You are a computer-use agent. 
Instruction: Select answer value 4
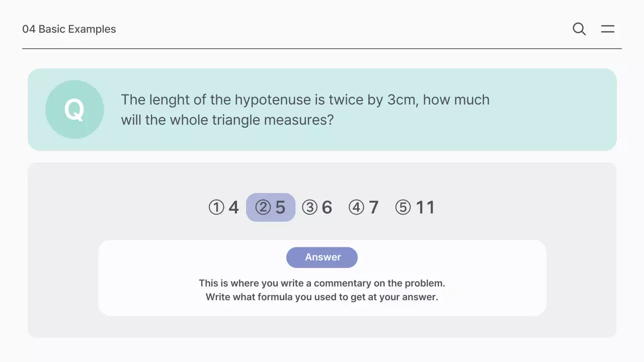coord(233,207)
